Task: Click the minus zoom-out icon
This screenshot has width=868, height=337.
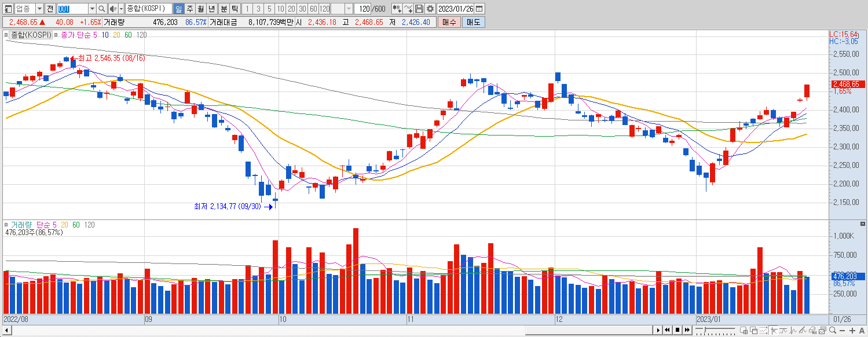Action: [x=843, y=331]
